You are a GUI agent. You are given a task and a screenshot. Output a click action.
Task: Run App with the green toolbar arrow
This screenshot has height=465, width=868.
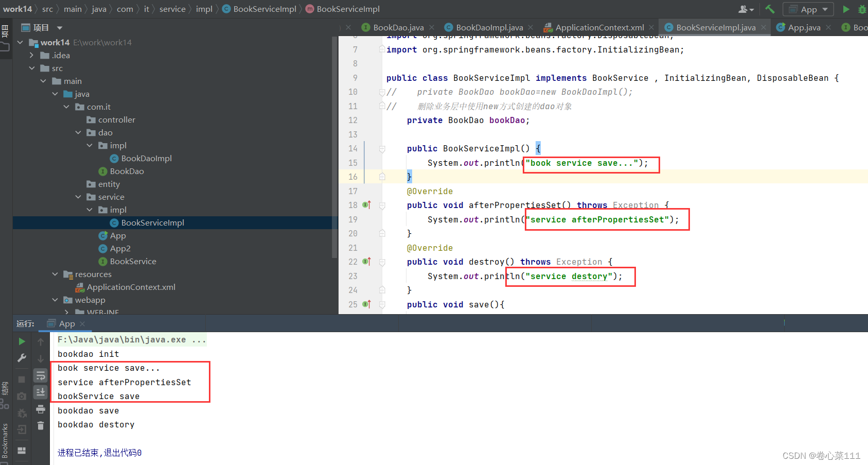pyautogui.click(x=846, y=9)
